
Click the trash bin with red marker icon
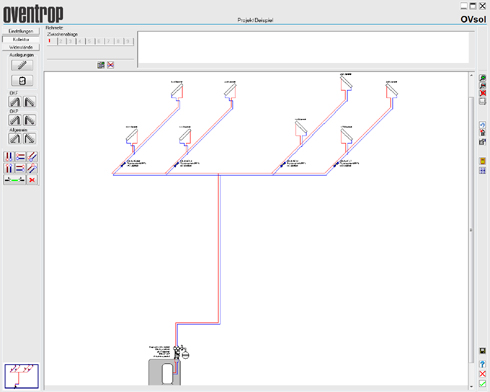point(482,133)
